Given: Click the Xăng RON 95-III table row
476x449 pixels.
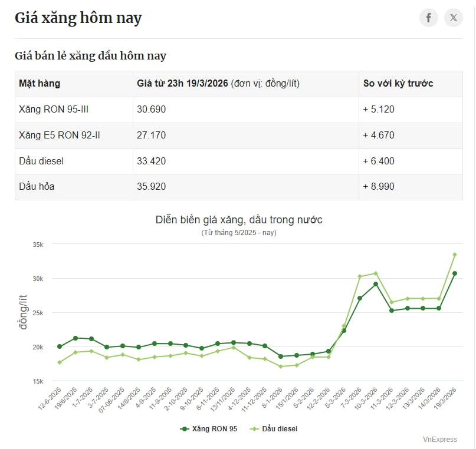Looking at the screenshot, I should point(55,109).
